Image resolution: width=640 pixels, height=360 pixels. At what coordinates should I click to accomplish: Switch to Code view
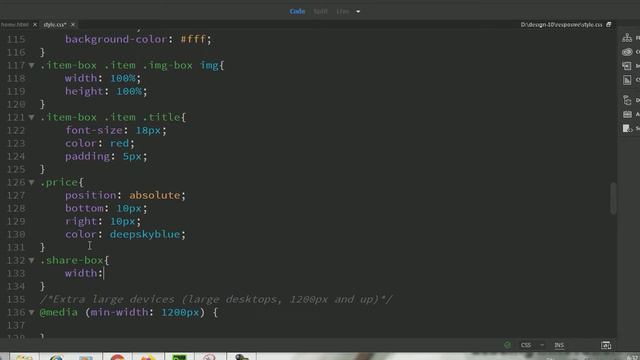(x=297, y=11)
